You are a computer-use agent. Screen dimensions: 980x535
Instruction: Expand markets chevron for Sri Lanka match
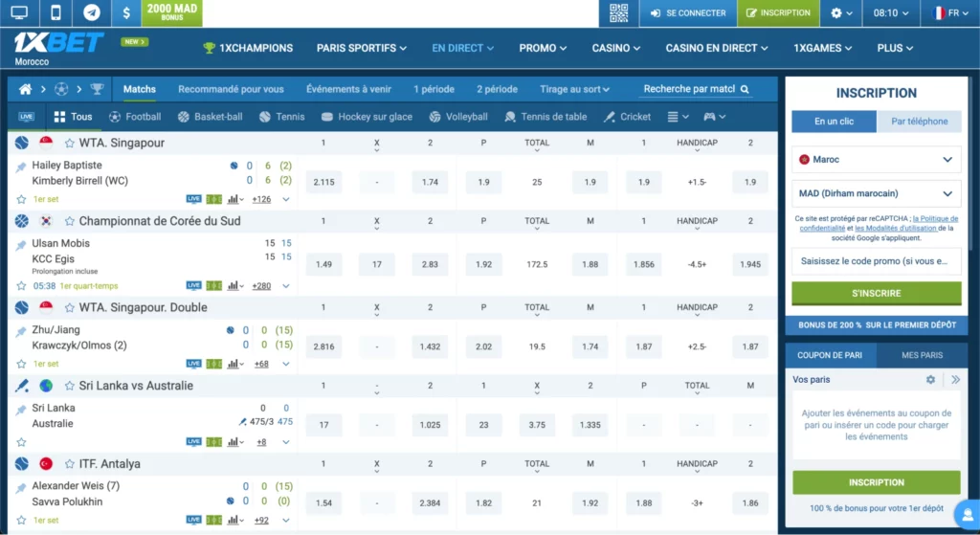click(285, 442)
